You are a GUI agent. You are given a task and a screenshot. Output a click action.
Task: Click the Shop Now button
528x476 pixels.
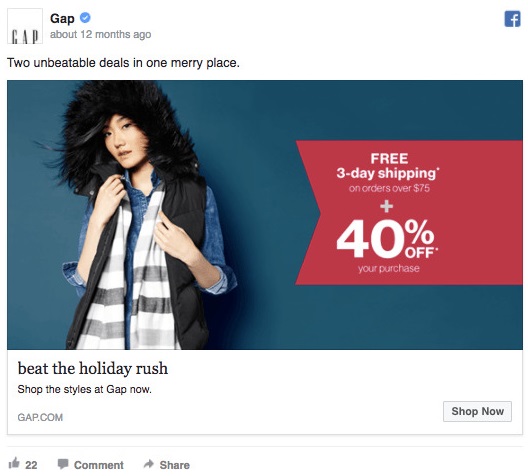(477, 411)
